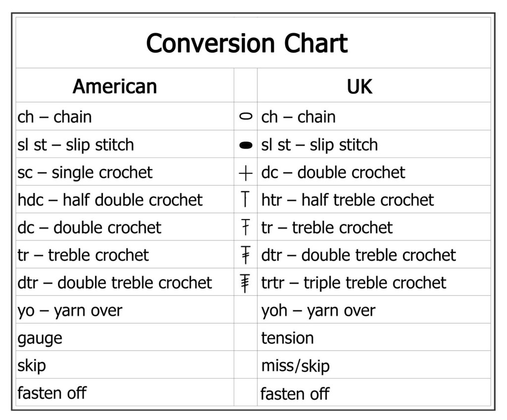Click the single crochet plus symbol

[x=246, y=173]
